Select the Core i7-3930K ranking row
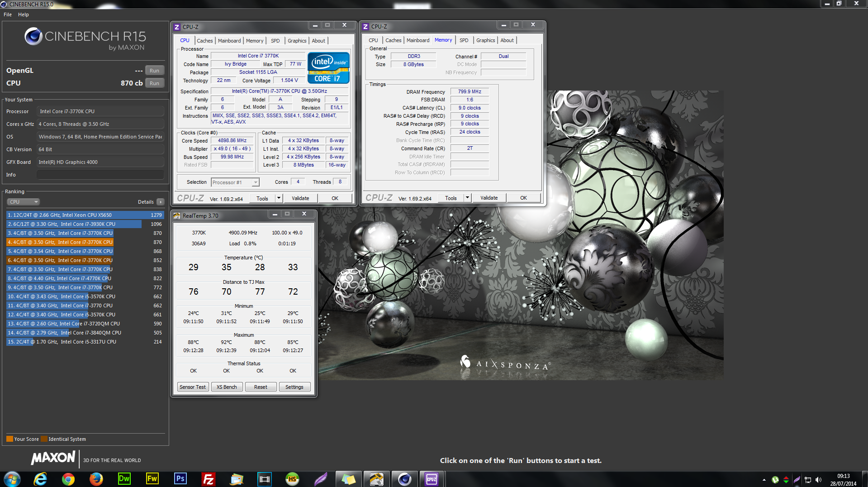Screen dimensions: 868x487 click(85, 224)
